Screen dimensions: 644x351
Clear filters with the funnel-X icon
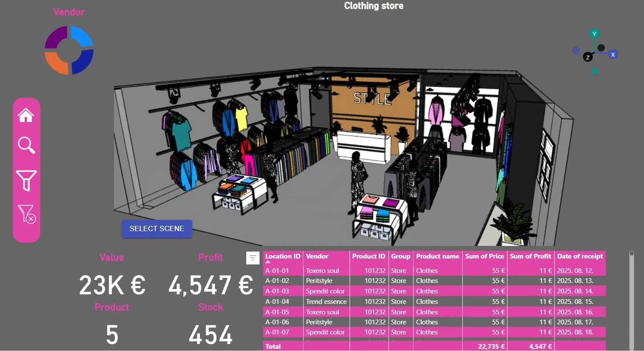[26, 214]
